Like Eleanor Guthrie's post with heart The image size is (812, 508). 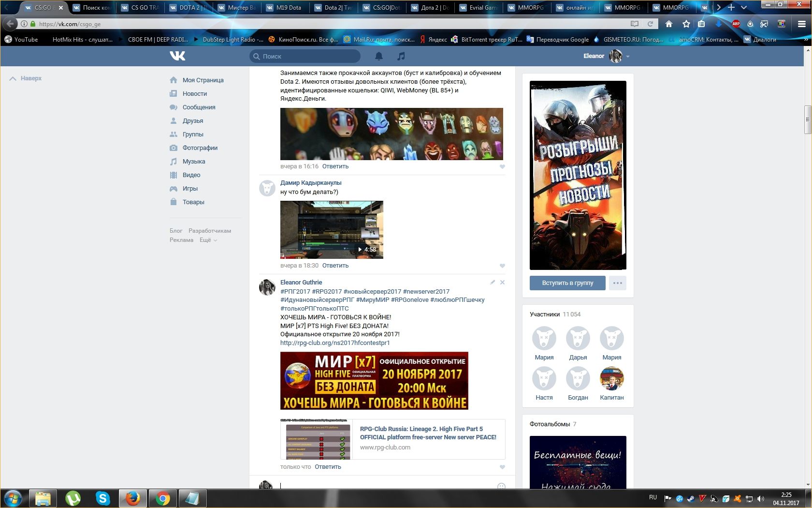point(502,467)
